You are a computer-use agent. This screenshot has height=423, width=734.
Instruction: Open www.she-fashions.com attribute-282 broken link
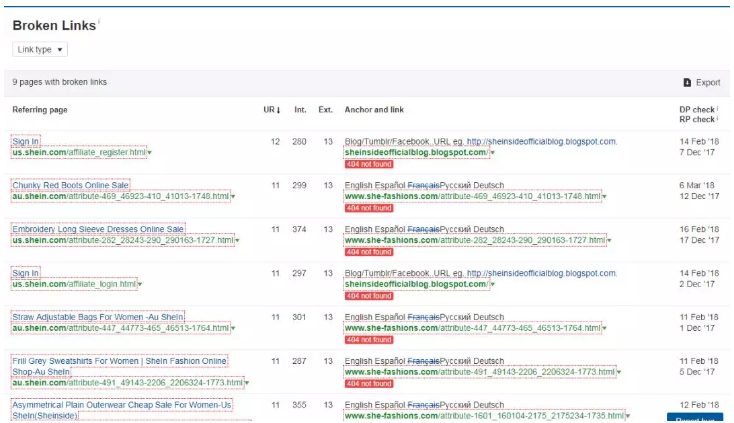475,241
